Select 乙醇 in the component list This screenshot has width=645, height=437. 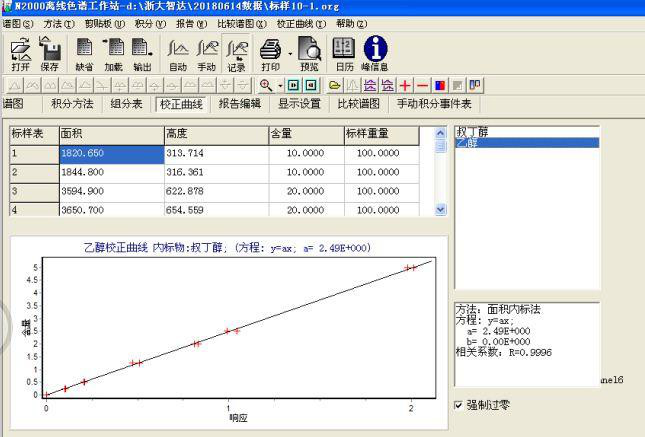[468, 143]
